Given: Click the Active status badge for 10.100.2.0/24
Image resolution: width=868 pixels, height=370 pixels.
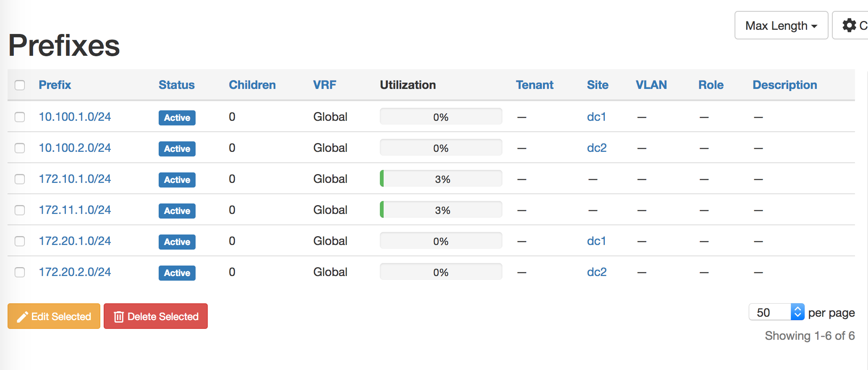Looking at the screenshot, I should [x=177, y=149].
